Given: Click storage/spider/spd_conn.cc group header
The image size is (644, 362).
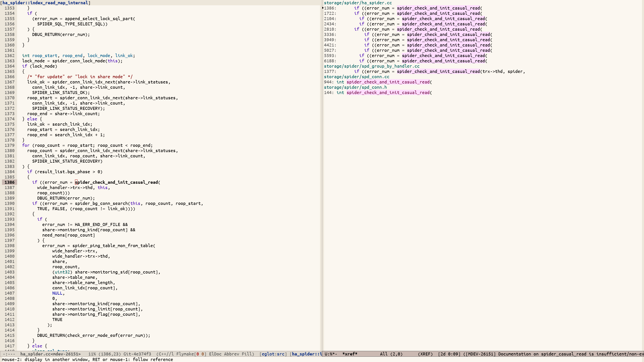Looking at the screenshot, I should 356,77.
